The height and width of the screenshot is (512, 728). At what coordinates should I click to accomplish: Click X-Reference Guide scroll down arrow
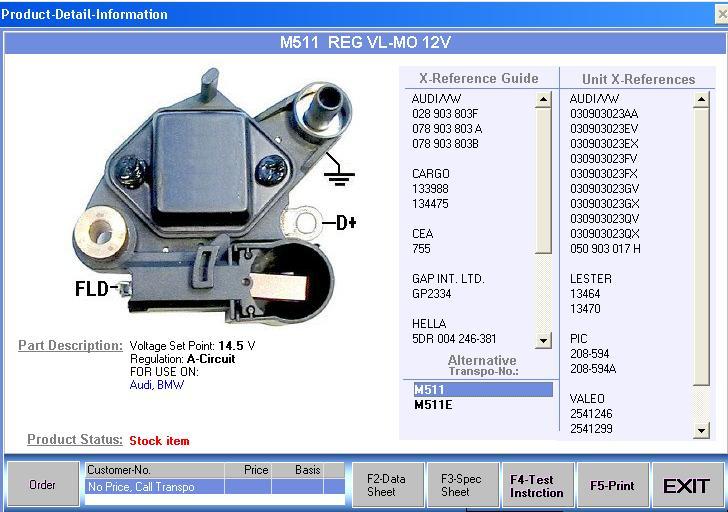tap(543, 341)
